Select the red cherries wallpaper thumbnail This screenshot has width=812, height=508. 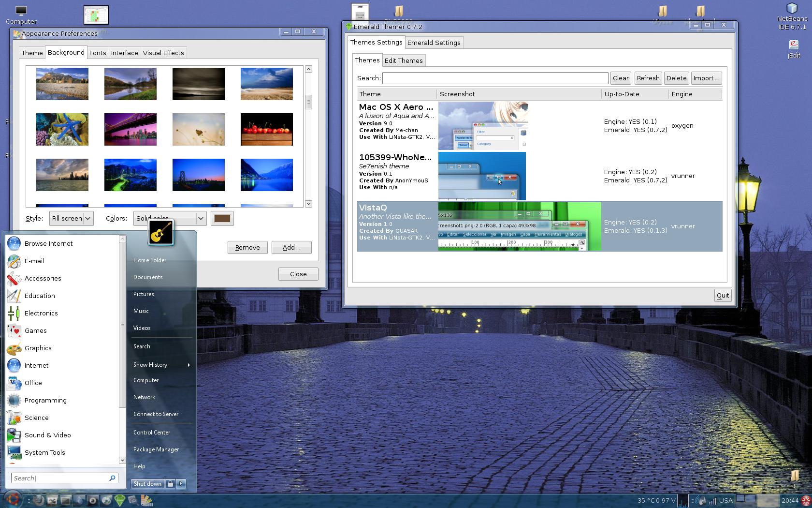(267, 129)
